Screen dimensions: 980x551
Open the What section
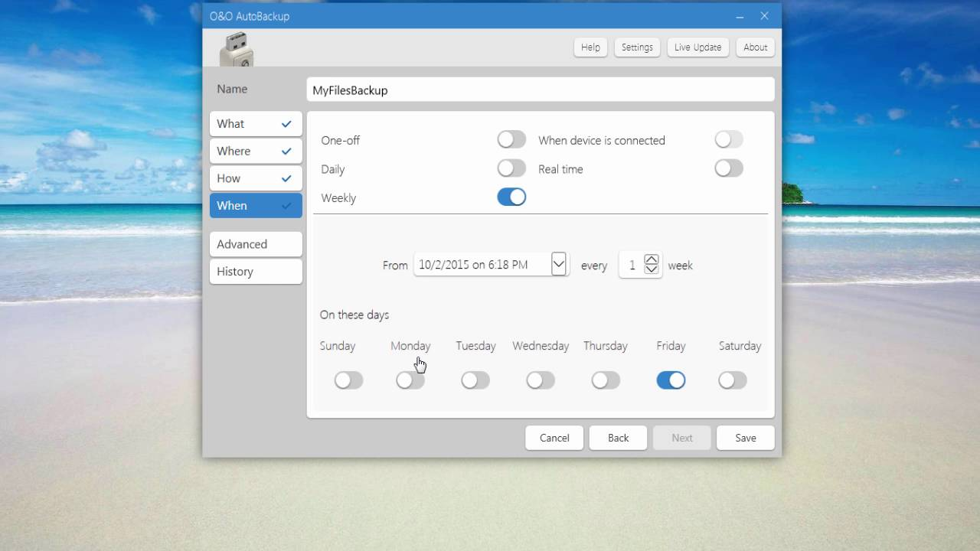[x=256, y=124]
